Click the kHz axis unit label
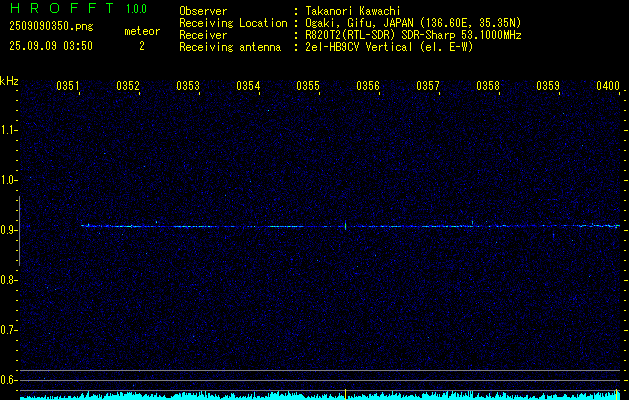This screenshot has height=400, width=629. tap(9, 81)
